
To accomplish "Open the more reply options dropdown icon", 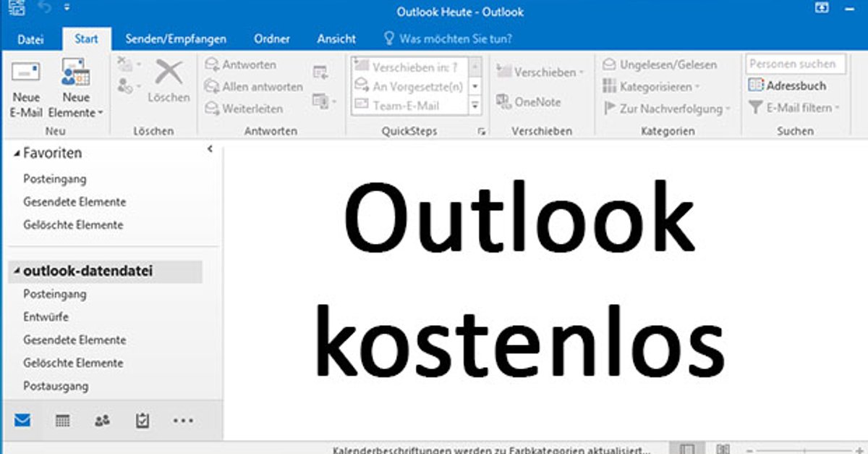I will [x=323, y=101].
